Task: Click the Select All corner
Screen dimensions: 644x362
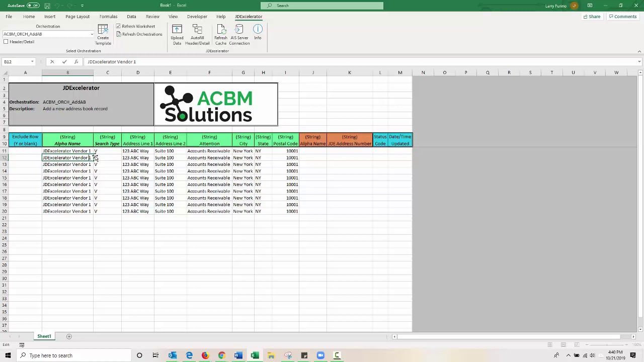Action: 4,73
